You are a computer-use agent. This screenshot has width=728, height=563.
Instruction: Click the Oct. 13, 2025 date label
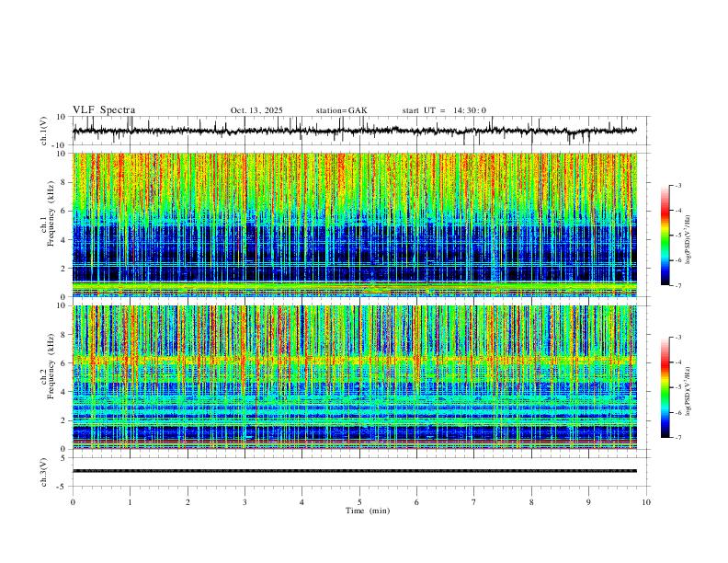[256, 110]
